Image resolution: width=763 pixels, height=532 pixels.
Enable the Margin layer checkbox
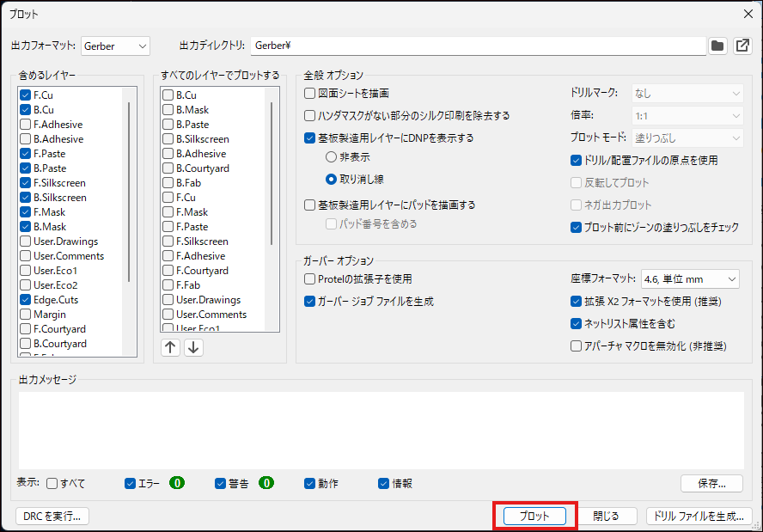click(x=26, y=315)
